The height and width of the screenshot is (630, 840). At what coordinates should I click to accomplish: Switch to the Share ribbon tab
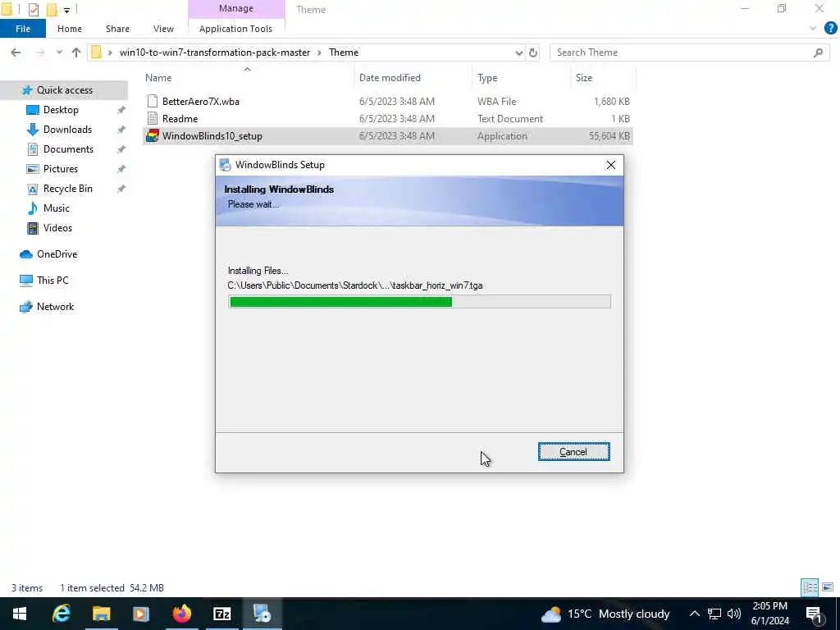[117, 29]
